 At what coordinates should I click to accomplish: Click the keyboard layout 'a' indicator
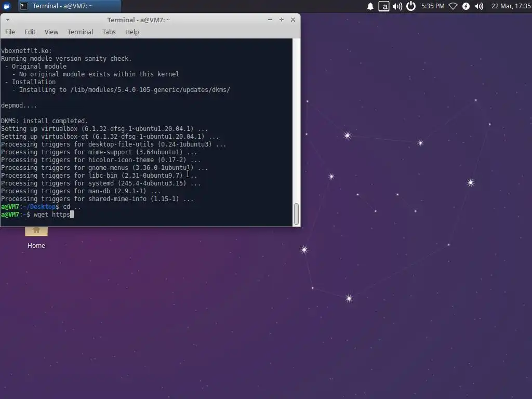click(384, 6)
